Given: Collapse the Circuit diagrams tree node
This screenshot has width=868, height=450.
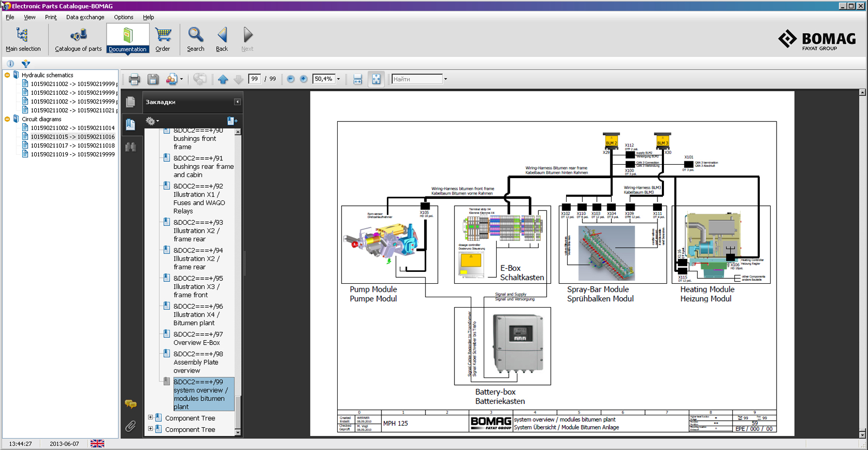Looking at the screenshot, I should point(7,119).
